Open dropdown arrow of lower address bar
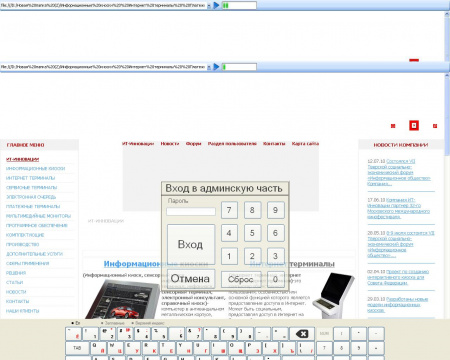 tap(209, 67)
